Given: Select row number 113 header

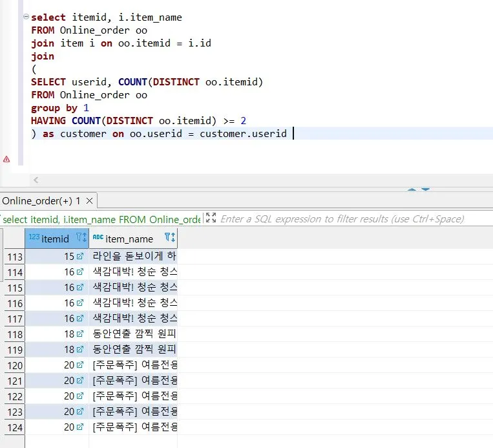Looking at the screenshot, I should 15,257.
